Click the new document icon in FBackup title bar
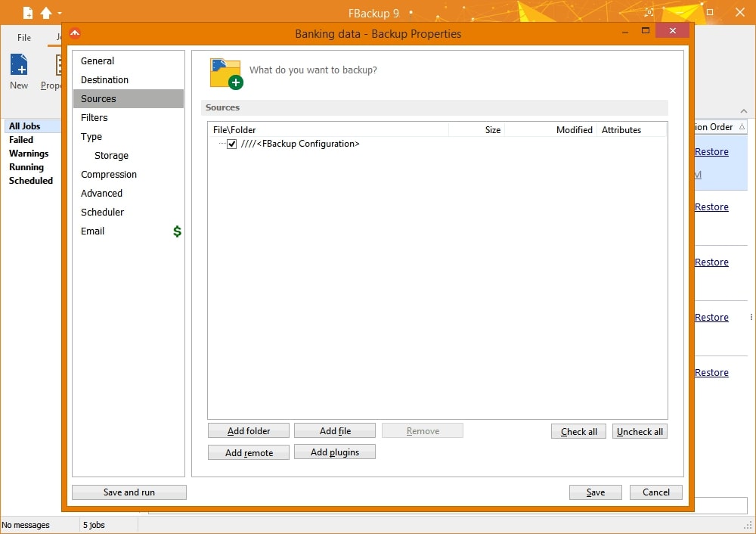756x534 pixels. (x=28, y=13)
